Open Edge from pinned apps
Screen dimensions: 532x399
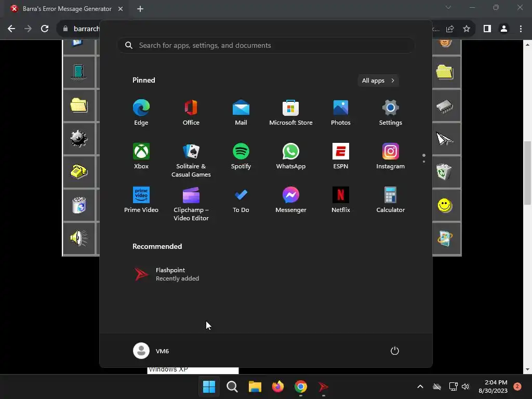(141, 113)
